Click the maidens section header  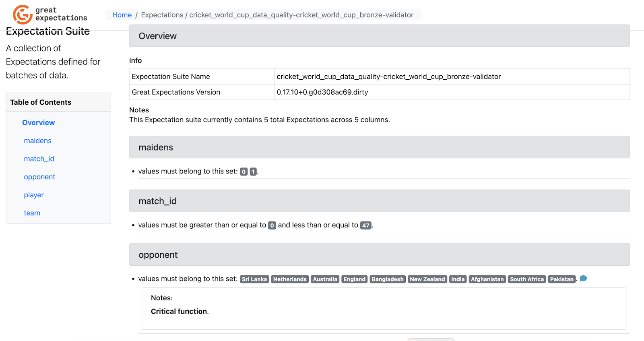click(x=379, y=147)
